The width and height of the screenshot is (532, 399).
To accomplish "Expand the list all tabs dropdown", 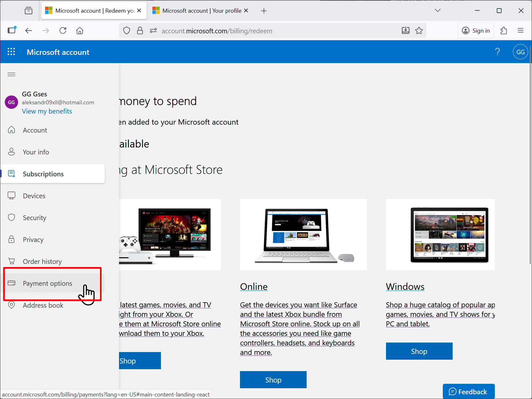I will 438,10.
